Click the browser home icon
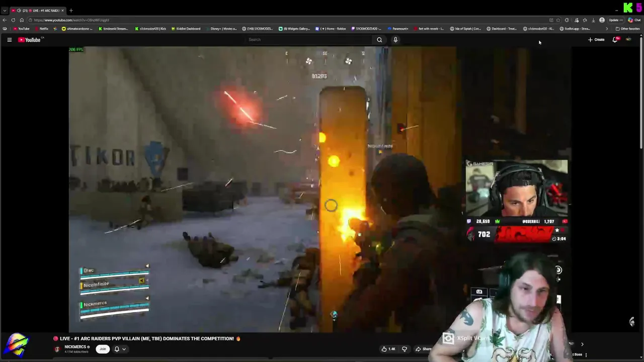The image size is (644, 362). pyautogui.click(x=22, y=20)
